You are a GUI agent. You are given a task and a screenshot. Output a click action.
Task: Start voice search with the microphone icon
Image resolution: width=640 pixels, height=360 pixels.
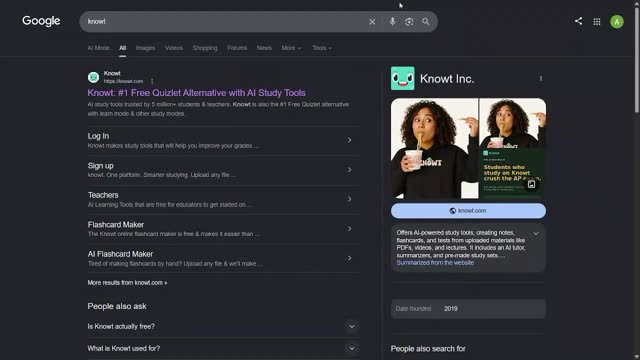click(x=392, y=22)
